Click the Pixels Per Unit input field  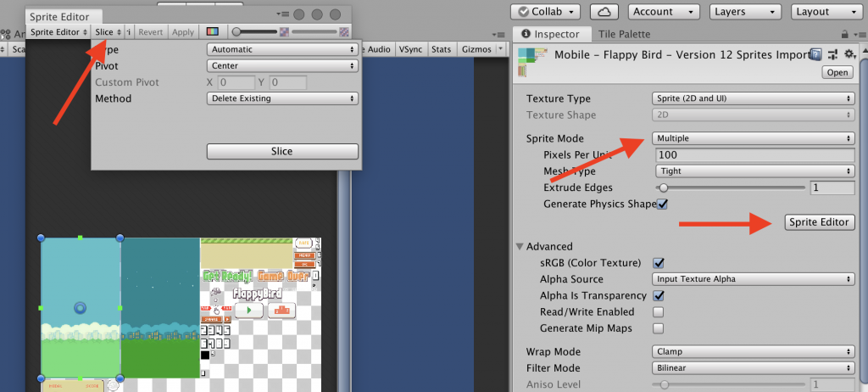tap(754, 155)
